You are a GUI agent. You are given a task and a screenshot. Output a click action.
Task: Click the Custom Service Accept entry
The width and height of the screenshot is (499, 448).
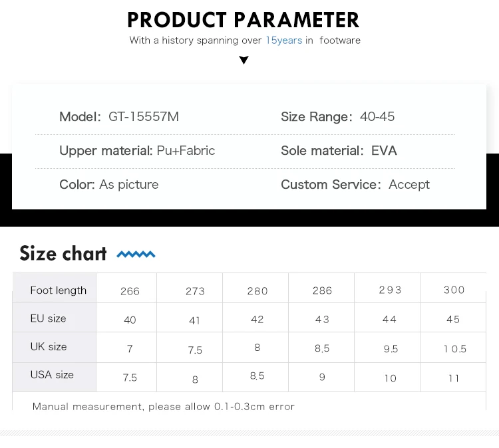[x=355, y=184]
